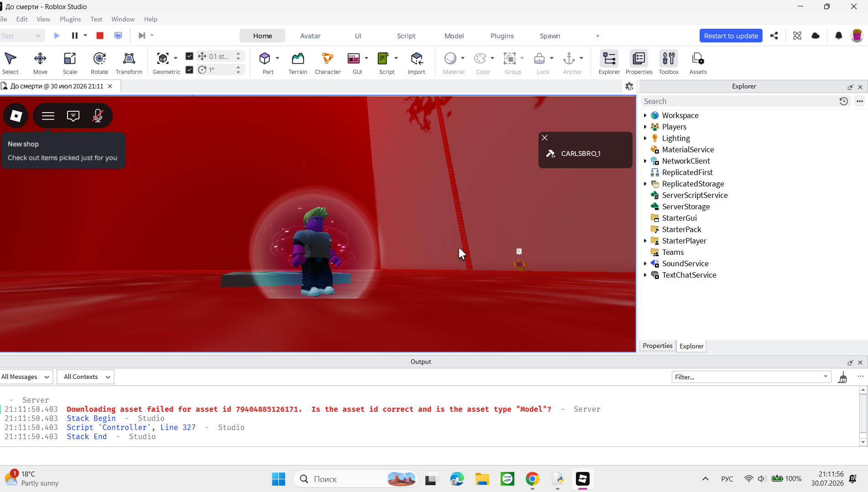Close the До смерти document tab
Screen dimensions: 868x492
(110, 86)
